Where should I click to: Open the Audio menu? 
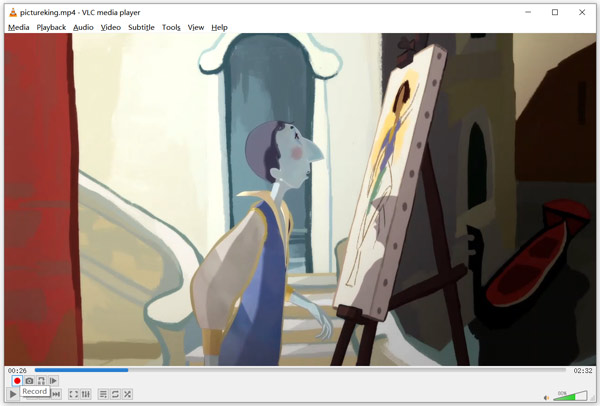[x=83, y=27]
